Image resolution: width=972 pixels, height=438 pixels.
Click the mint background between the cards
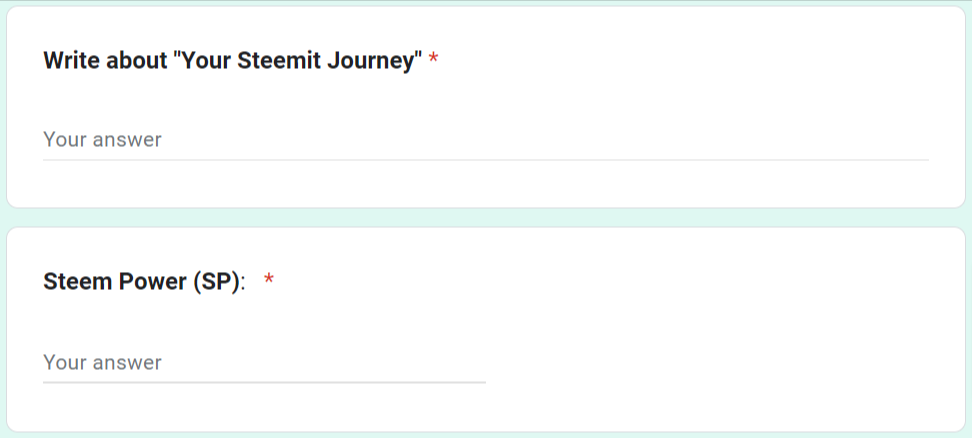[485, 218]
